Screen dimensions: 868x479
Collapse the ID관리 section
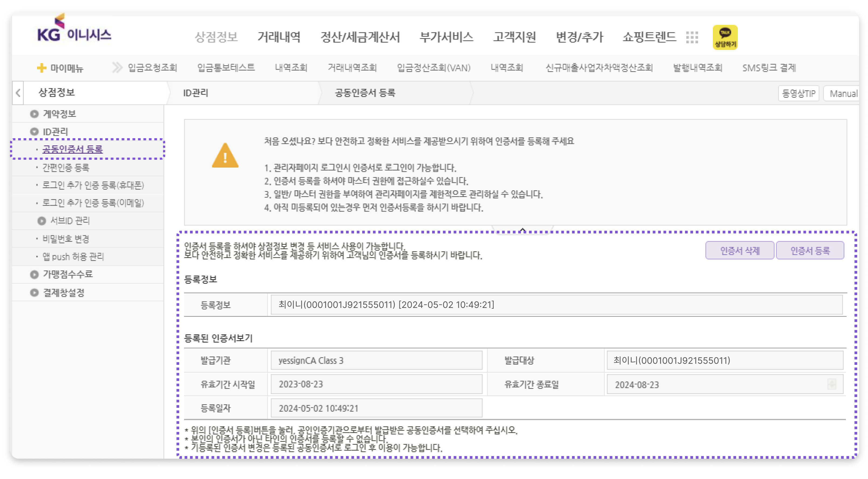(34, 131)
